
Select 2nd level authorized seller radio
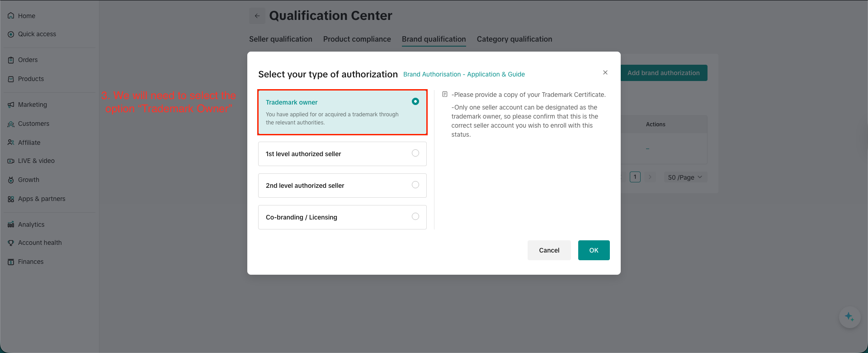(415, 185)
